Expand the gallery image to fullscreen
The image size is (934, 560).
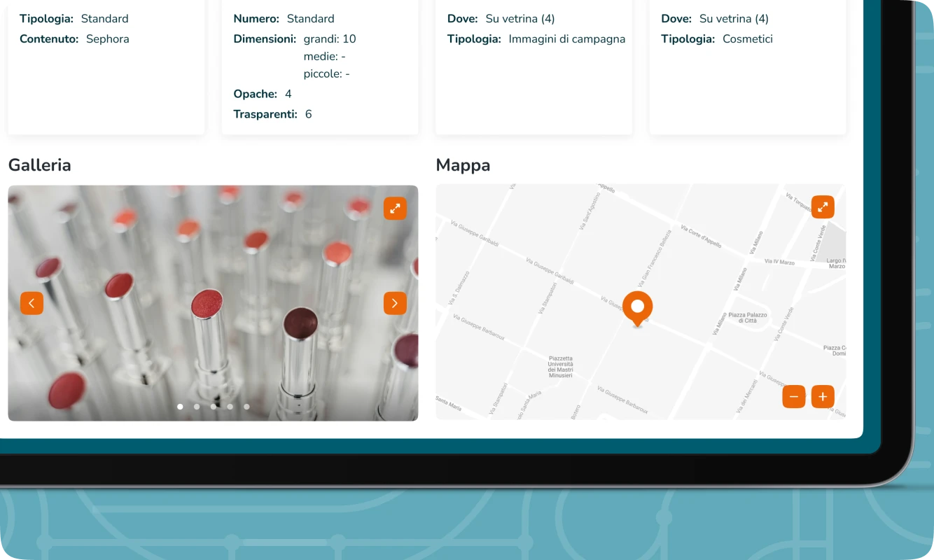point(395,209)
